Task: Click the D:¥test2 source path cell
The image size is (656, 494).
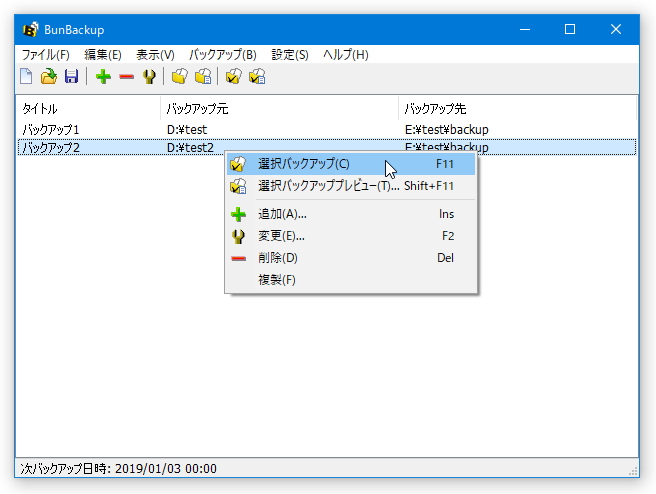Action: (x=190, y=147)
